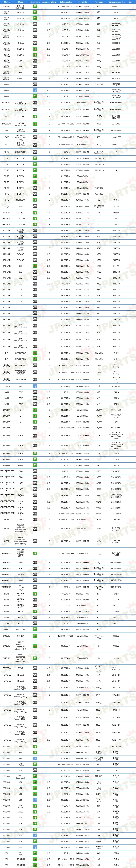Image resolution: width=136 pixels, height=868 pixels.
Task: Click the Pojemność silnika column header
Action: point(49,2)
